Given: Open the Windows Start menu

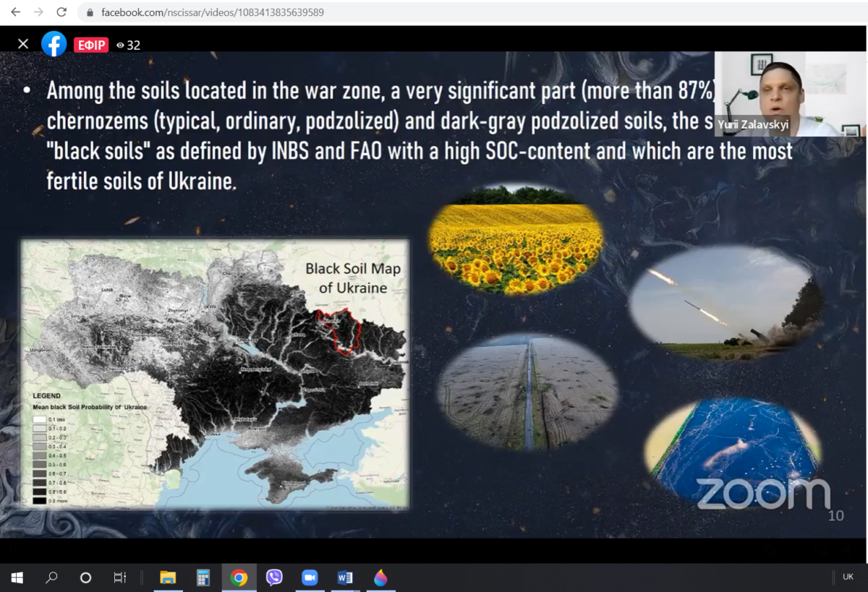Looking at the screenshot, I should click(x=17, y=578).
